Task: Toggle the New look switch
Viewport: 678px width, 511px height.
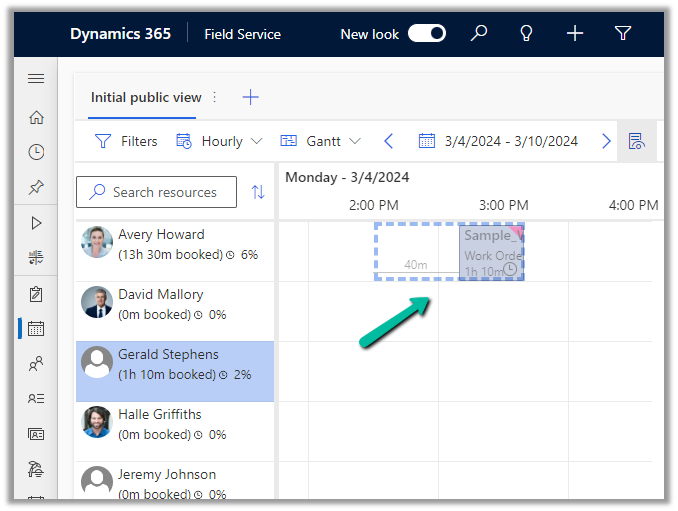Action: click(x=427, y=34)
